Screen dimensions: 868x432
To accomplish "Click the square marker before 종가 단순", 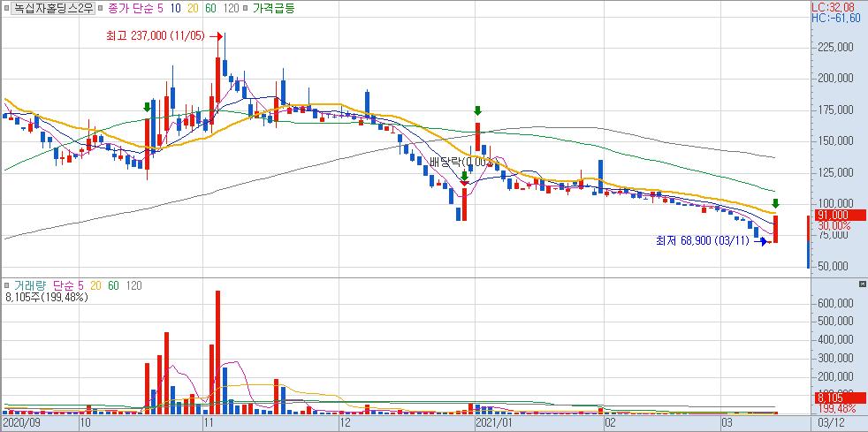I will click(x=102, y=8).
